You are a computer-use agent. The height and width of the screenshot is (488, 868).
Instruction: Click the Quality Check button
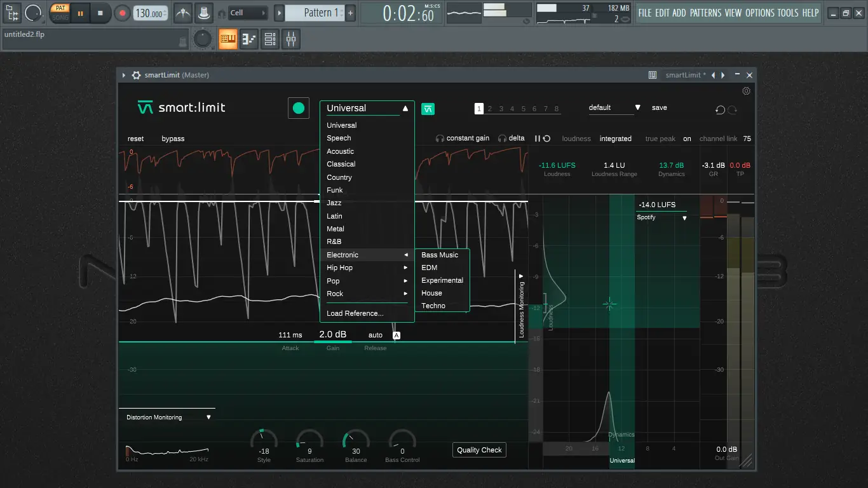point(479,450)
